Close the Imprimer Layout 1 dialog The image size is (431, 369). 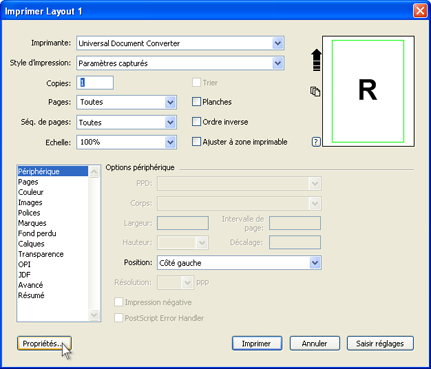coord(420,11)
